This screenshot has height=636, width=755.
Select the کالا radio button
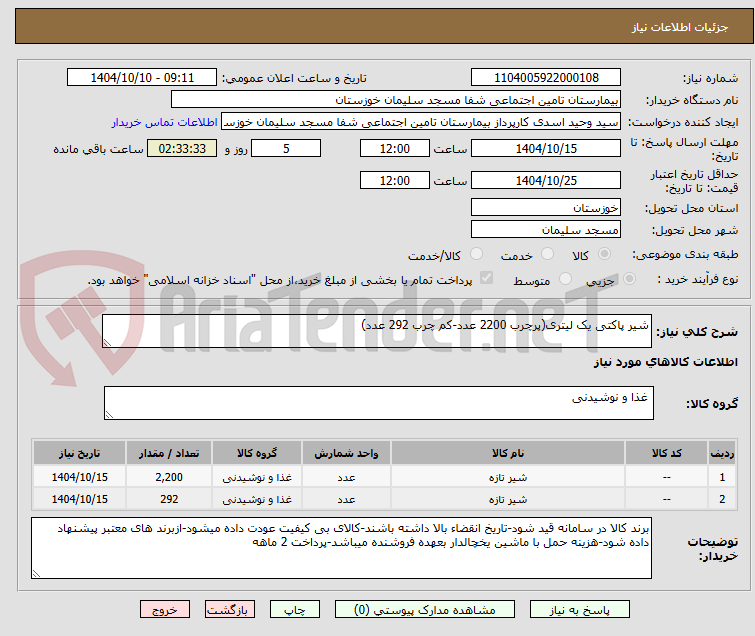(x=604, y=254)
